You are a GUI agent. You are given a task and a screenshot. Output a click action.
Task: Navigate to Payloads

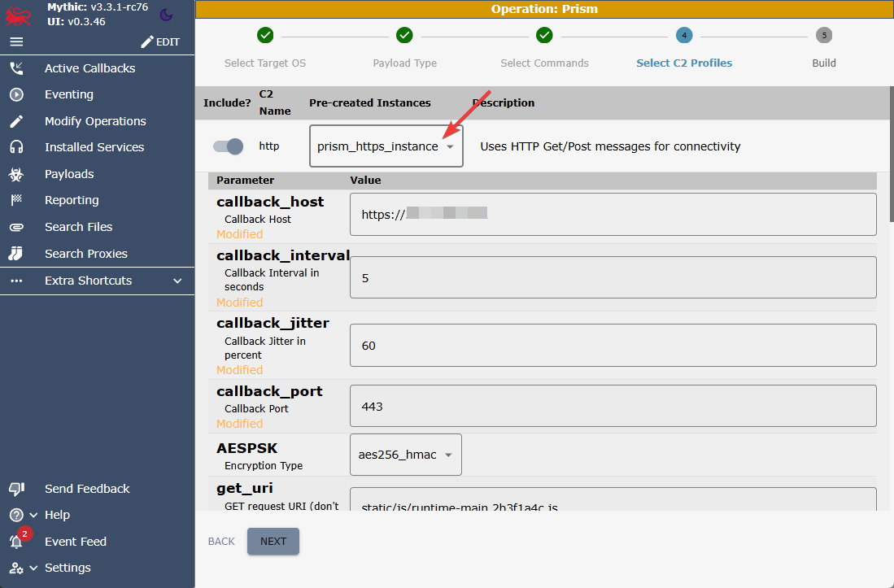pyautogui.click(x=69, y=174)
